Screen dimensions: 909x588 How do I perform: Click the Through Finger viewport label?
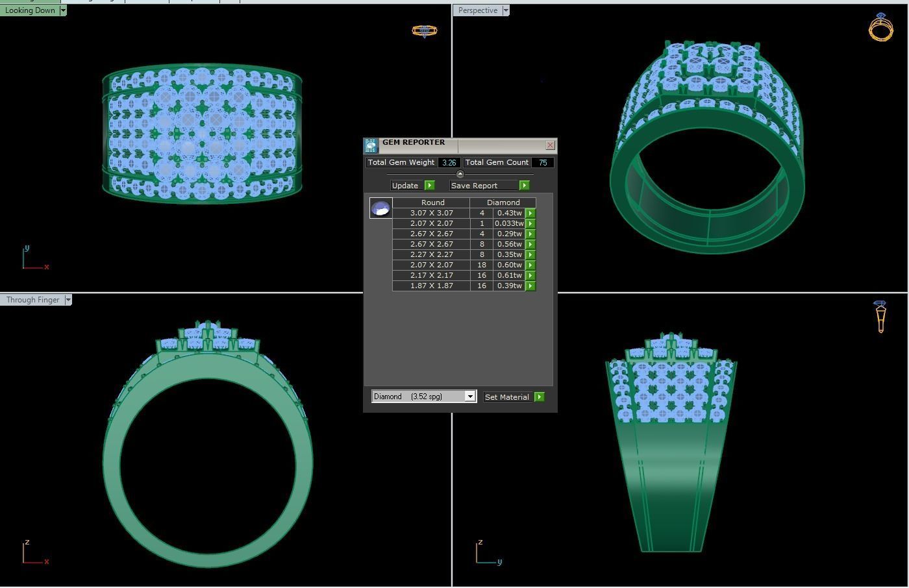tap(32, 300)
